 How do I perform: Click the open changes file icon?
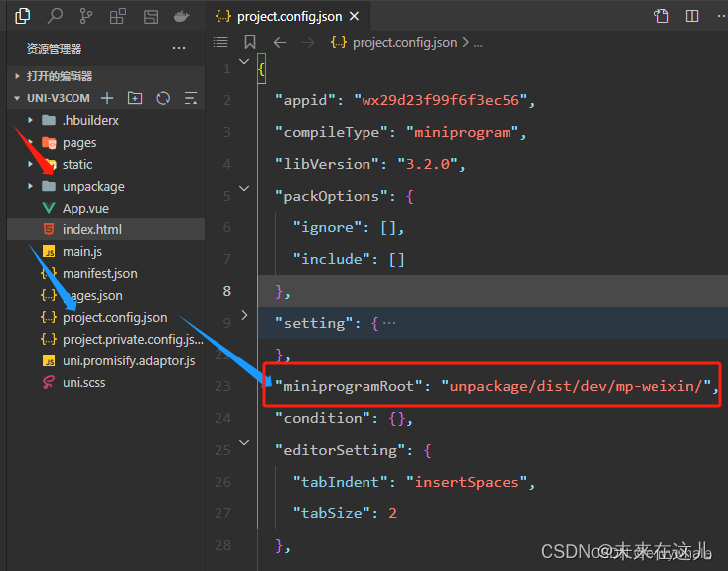661,16
